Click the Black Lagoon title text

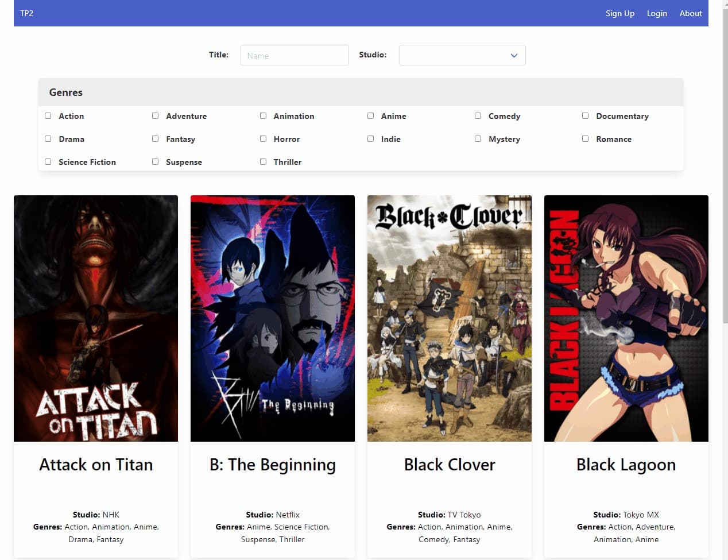pos(626,465)
